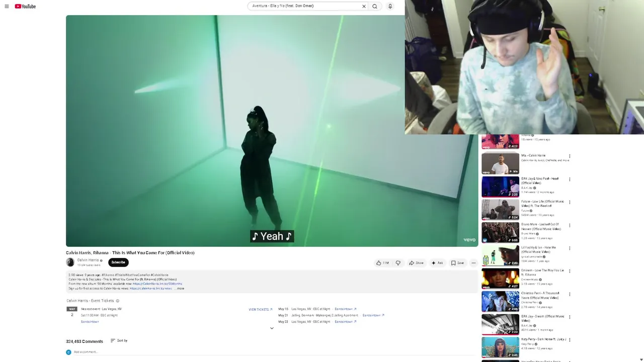Click the #Rihanna hashtag
644x362 pixels.
108,275
